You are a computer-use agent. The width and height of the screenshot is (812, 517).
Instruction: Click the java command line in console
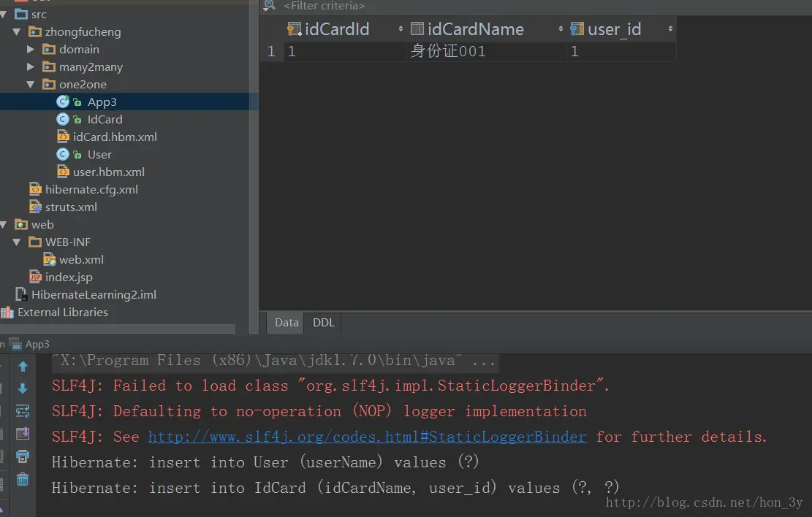pyautogui.click(x=273, y=360)
